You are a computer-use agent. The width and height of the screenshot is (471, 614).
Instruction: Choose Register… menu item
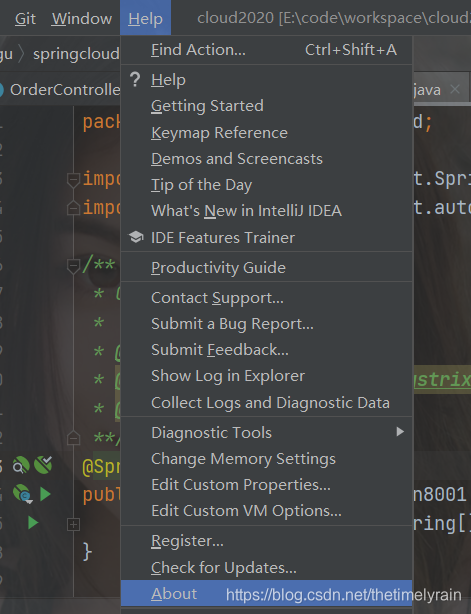tap(266, 541)
